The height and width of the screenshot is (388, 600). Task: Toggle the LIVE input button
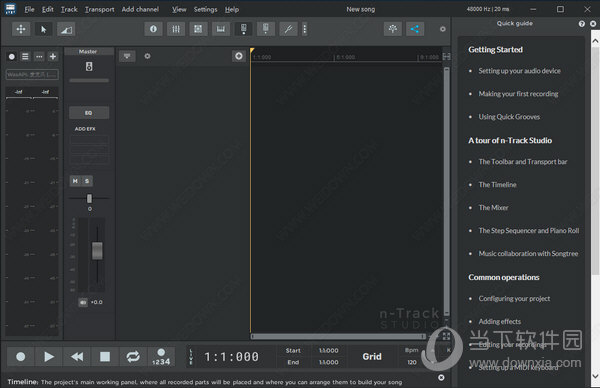(191, 357)
